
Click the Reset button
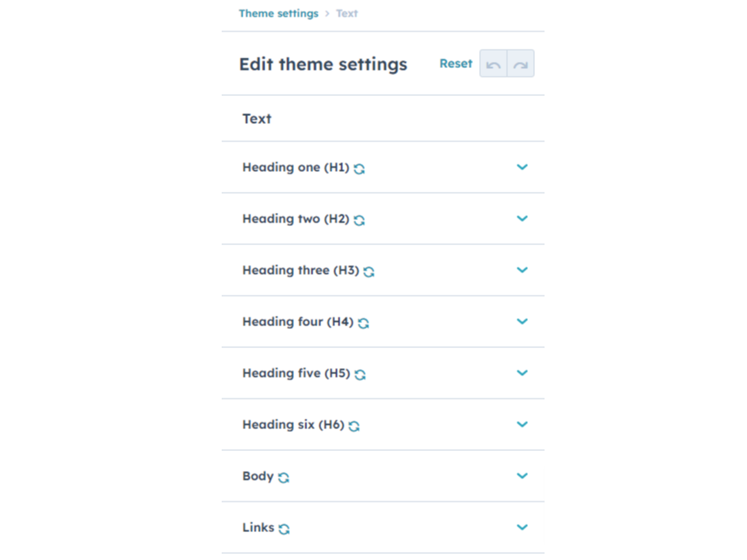(x=456, y=64)
